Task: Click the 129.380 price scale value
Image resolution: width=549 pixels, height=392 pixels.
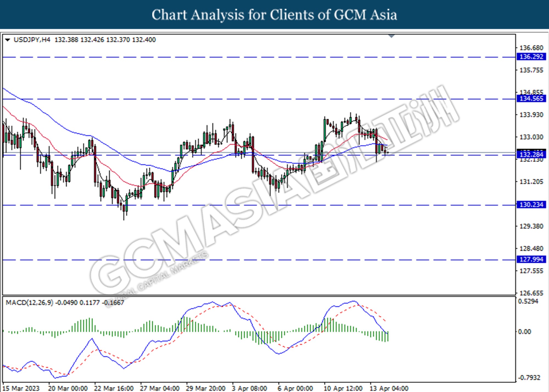Action: (531, 226)
